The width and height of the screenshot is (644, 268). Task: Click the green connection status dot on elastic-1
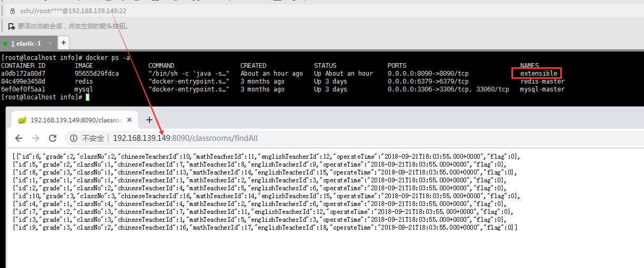click(x=5, y=44)
